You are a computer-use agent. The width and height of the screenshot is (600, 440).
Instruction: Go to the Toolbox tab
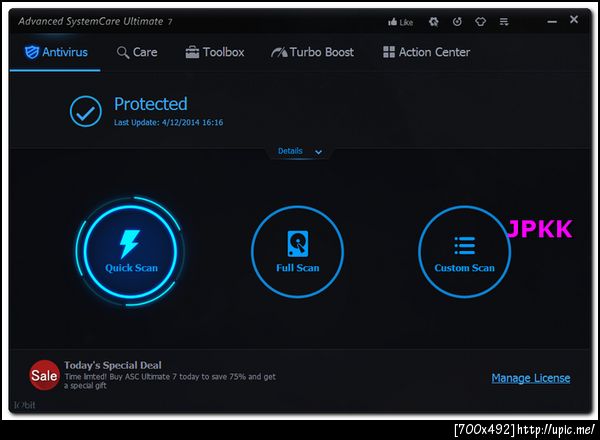pyautogui.click(x=215, y=52)
